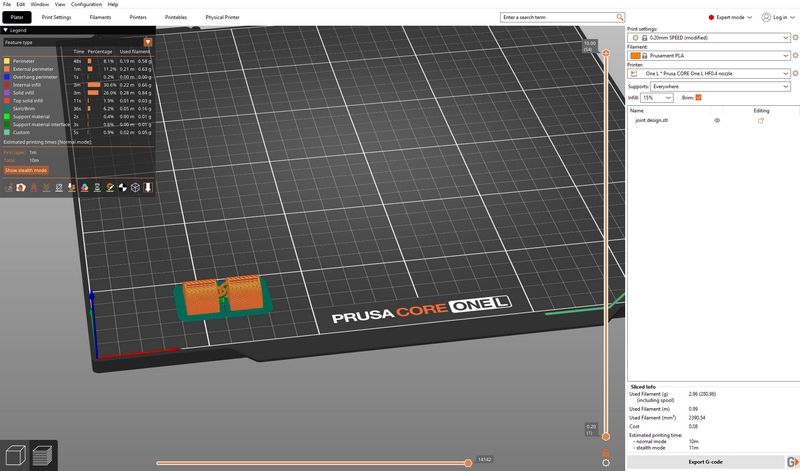Open print settings edit cog icon
Image resolution: width=800 pixels, height=471 pixels.
[x=795, y=38]
